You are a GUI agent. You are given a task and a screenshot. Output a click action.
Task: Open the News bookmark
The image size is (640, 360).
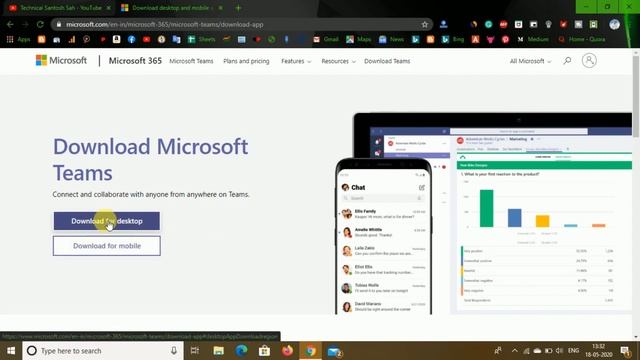[391, 39]
